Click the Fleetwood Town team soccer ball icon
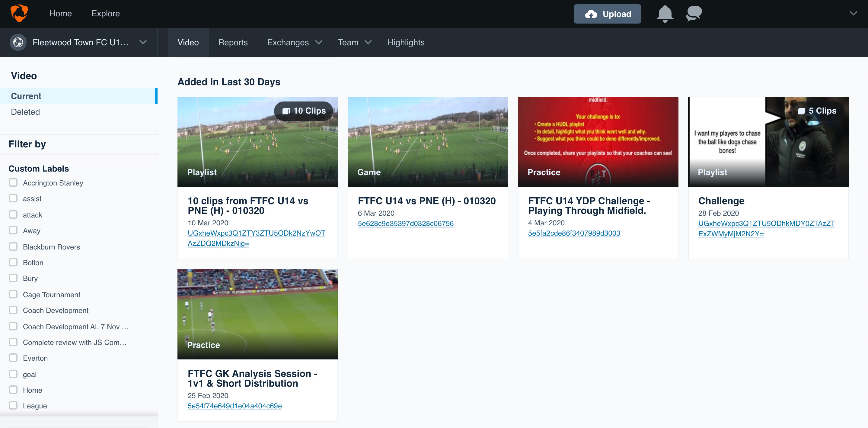This screenshot has width=868, height=428. pos(18,43)
